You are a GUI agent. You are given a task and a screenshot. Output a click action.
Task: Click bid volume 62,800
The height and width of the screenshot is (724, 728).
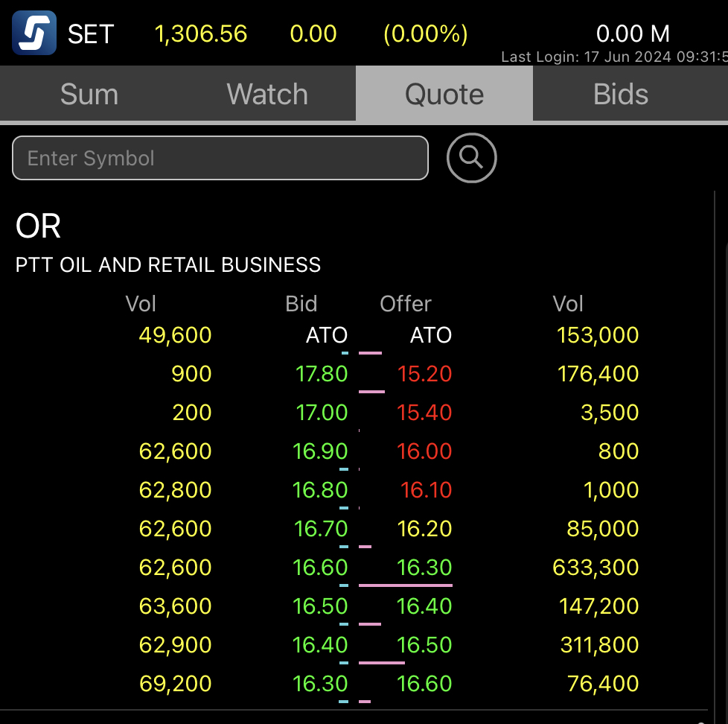176,490
